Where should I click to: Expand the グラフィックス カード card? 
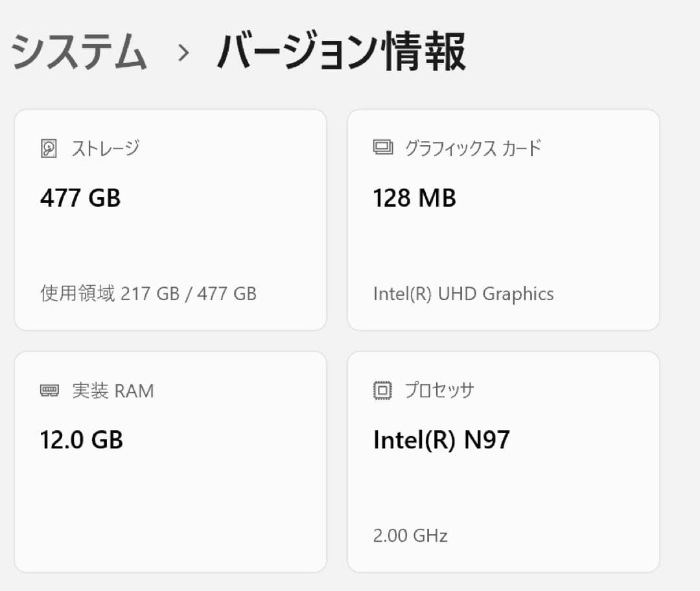tap(502, 218)
